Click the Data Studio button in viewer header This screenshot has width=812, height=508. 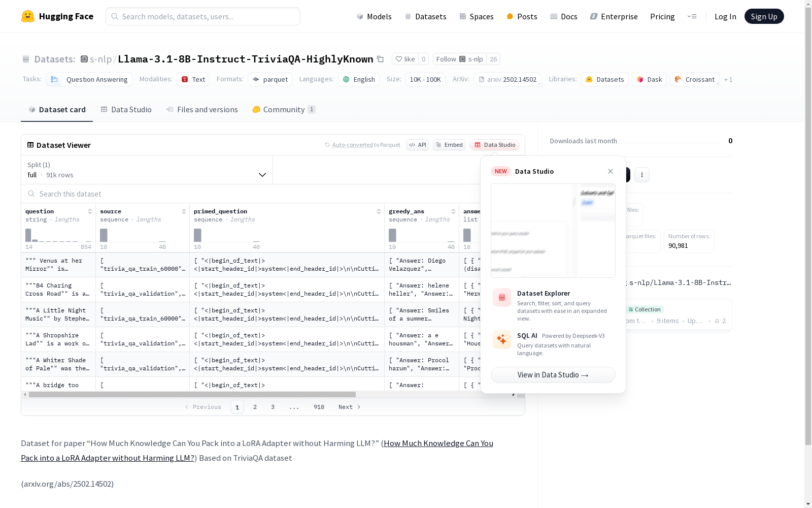[x=495, y=145]
